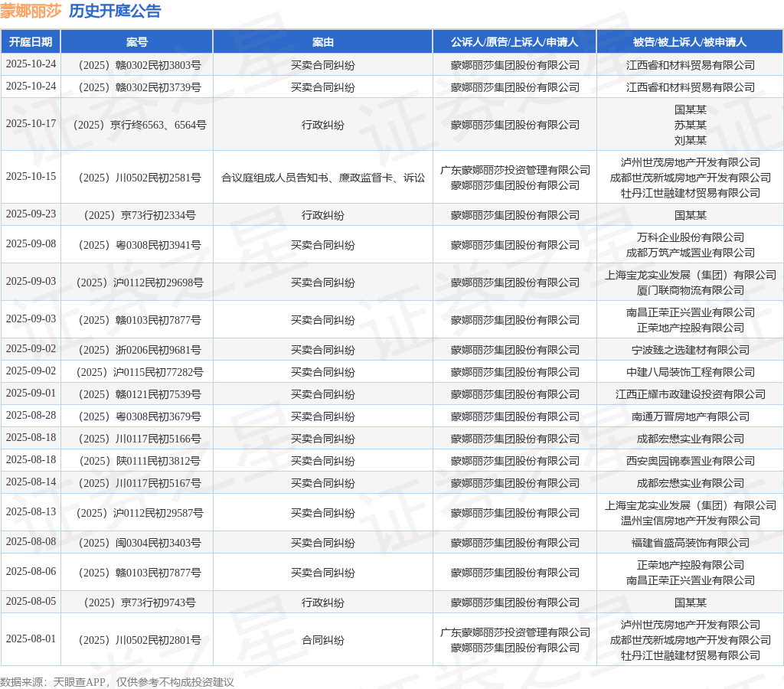Click defendant 宁波臻之选建材有限公司
The image size is (784, 689).
690,350
